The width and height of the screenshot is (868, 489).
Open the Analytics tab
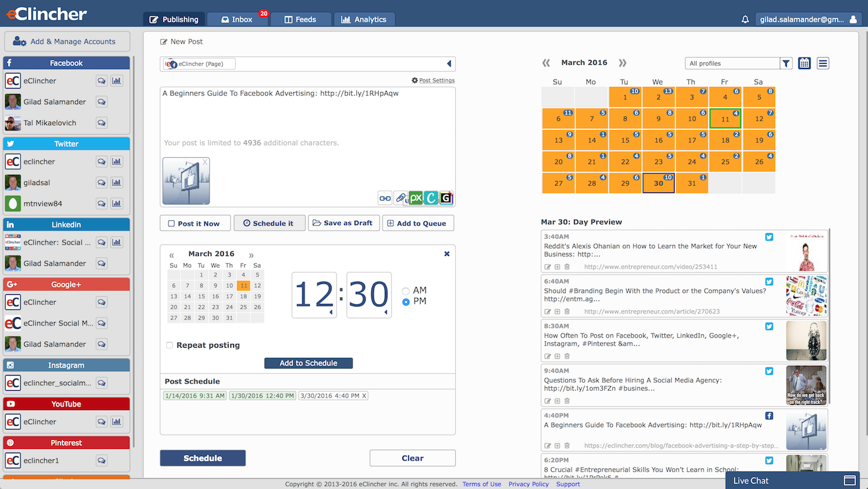pos(364,19)
